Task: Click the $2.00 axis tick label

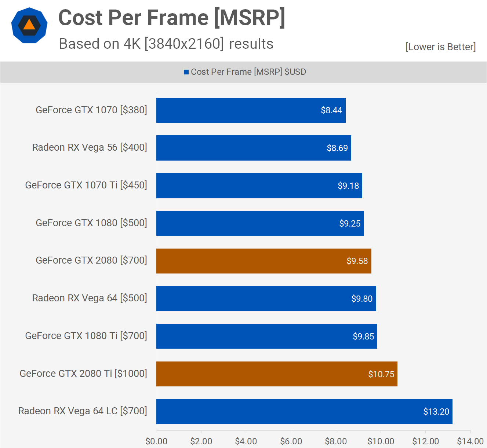Action: coord(201,441)
